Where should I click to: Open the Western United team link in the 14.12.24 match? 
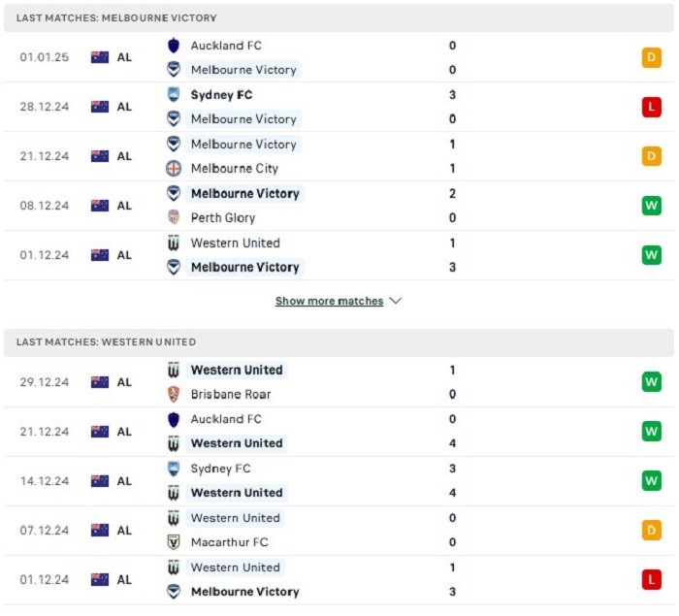click(237, 493)
